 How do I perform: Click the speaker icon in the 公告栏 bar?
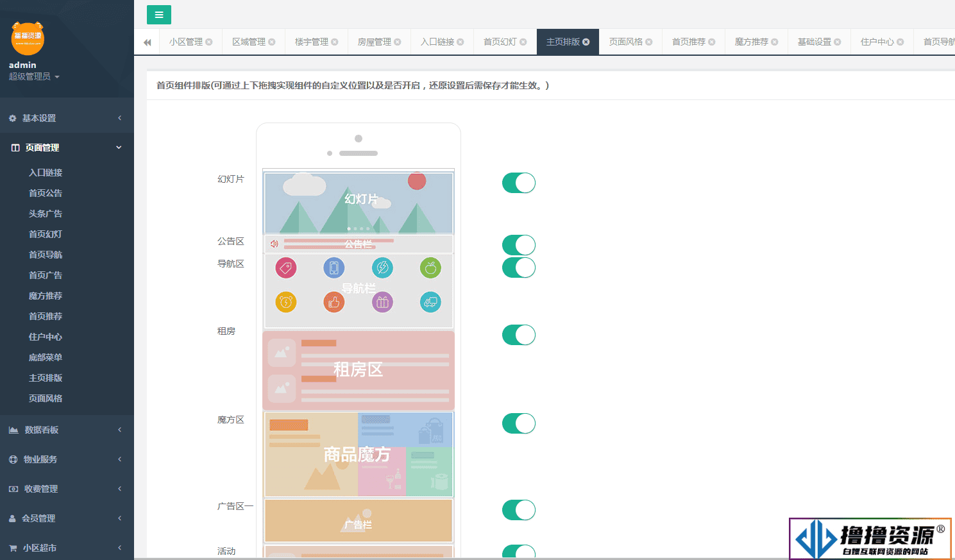coord(275,244)
